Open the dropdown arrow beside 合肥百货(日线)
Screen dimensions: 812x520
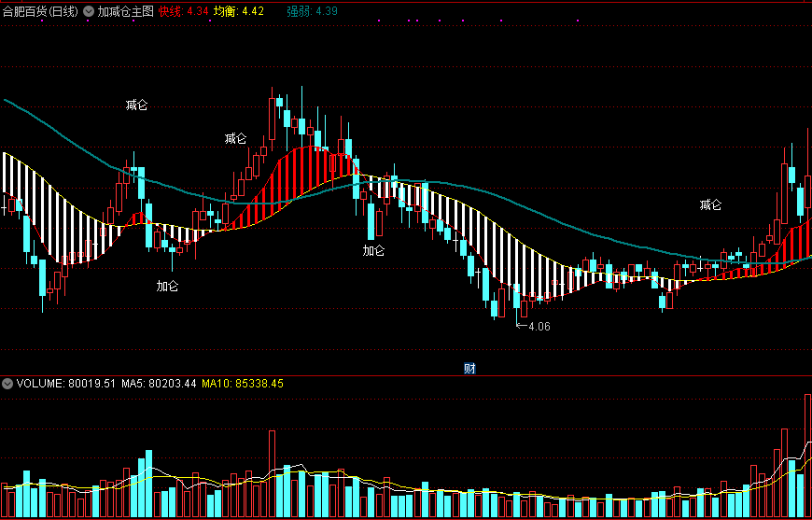click(x=89, y=11)
